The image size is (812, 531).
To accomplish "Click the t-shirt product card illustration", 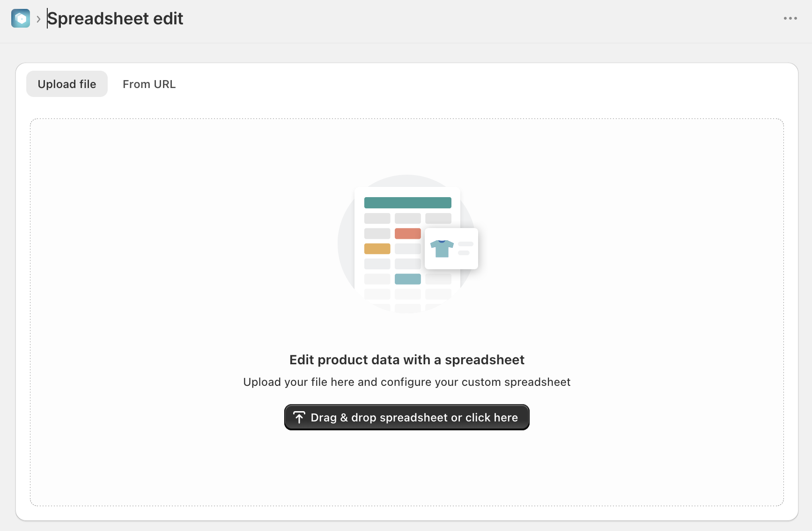I will point(451,249).
